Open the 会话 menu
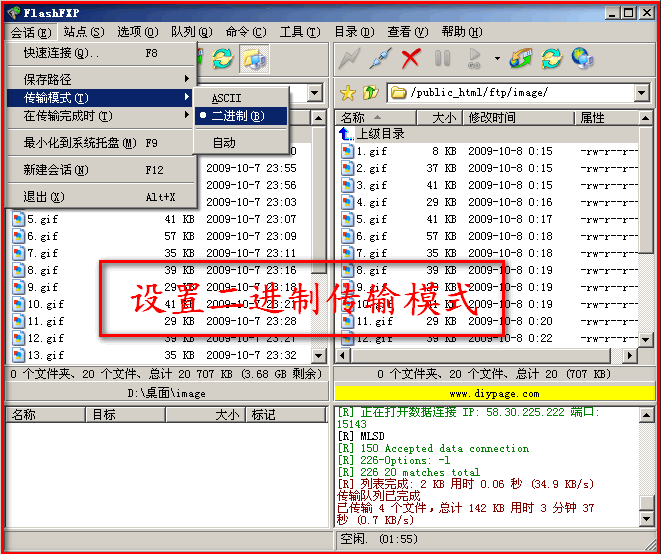This screenshot has height=554, width=661. coord(31,32)
